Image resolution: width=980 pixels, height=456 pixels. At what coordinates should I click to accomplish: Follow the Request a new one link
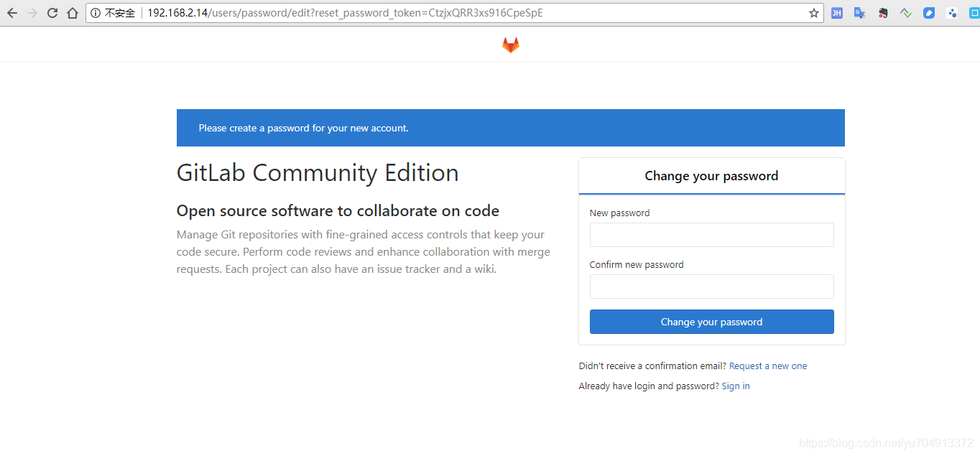768,366
